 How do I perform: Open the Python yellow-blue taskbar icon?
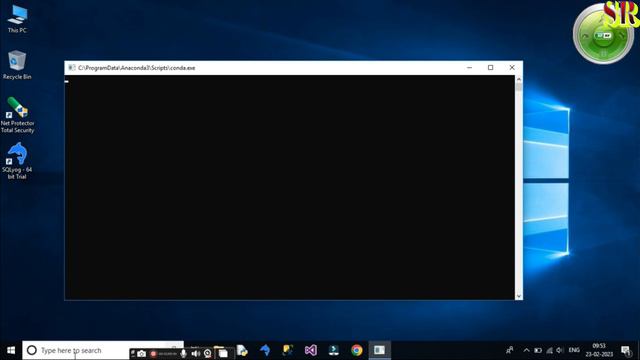(x=288, y=350)
